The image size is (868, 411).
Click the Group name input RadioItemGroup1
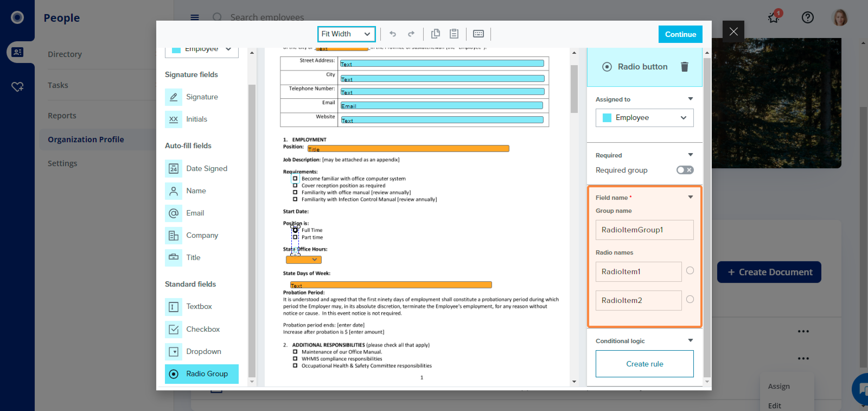pyautogui.click(x=644, y=230)
